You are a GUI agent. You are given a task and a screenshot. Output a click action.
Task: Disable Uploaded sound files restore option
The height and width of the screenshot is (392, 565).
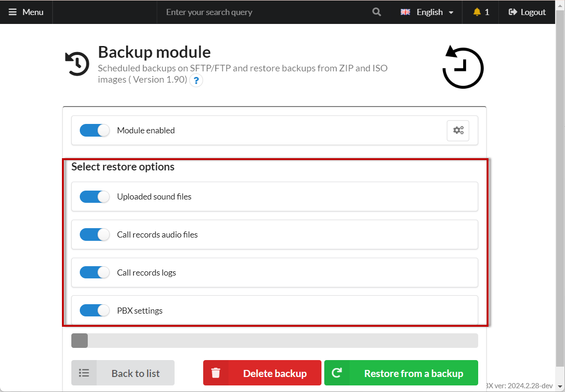pyautogui.click(x=94, y=197)
